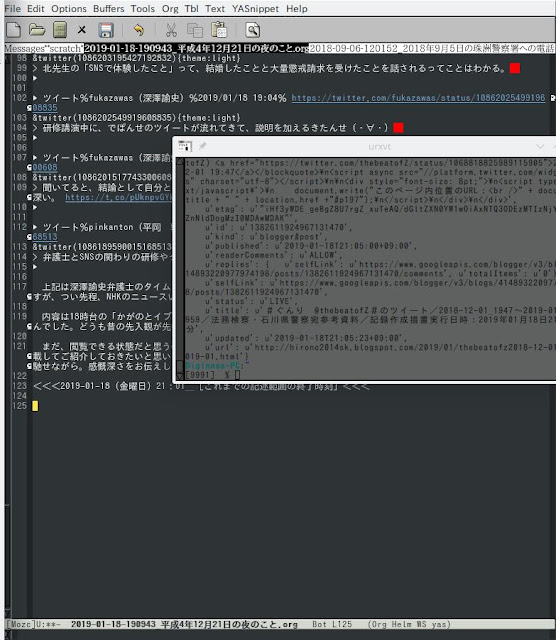Click the New File toolbar icon
Viewport: 556px width, 640px height.
coord(13,30)
